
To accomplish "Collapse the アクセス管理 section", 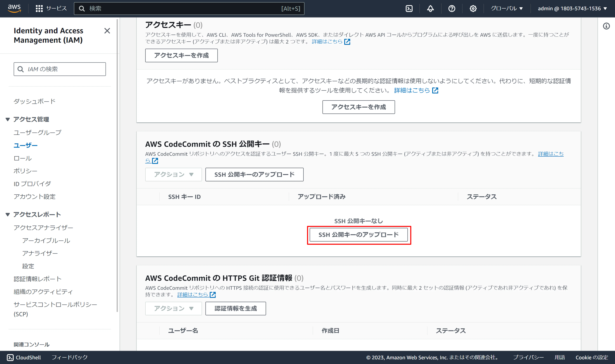I will pyautogui.click(x=8, y=119).
